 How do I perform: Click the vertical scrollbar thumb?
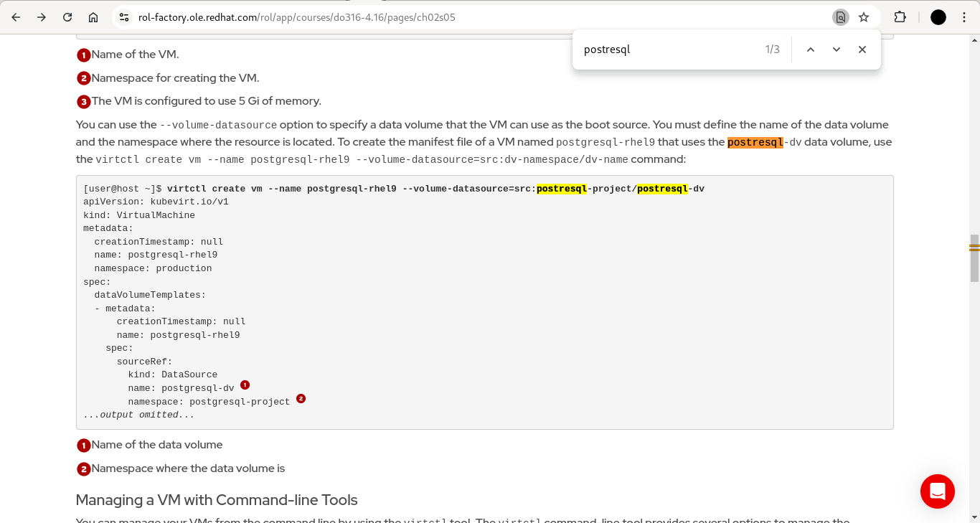pyautogui.click(x=974, y=258)
